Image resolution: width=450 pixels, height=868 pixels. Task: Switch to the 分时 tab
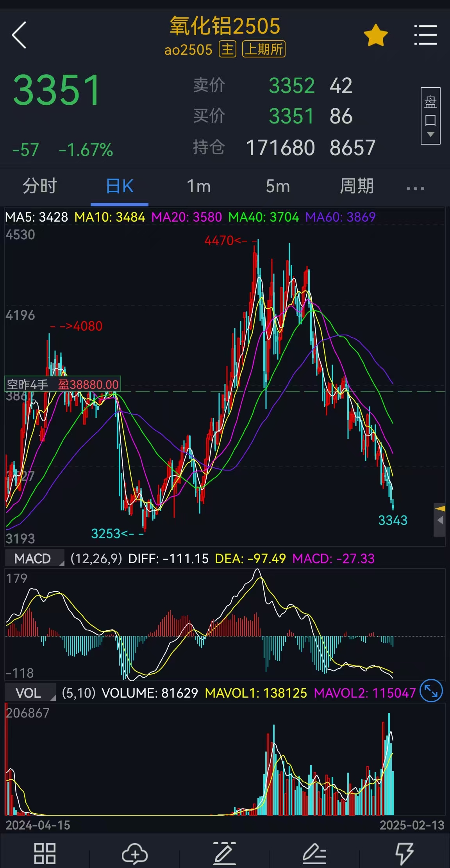click(40, 186)
